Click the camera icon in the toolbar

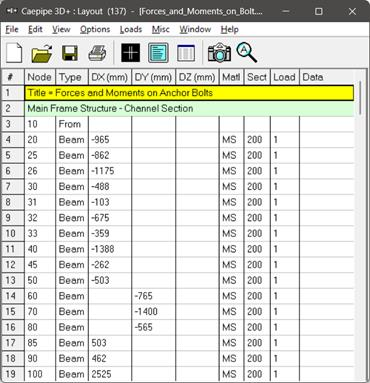pos(219,53)
